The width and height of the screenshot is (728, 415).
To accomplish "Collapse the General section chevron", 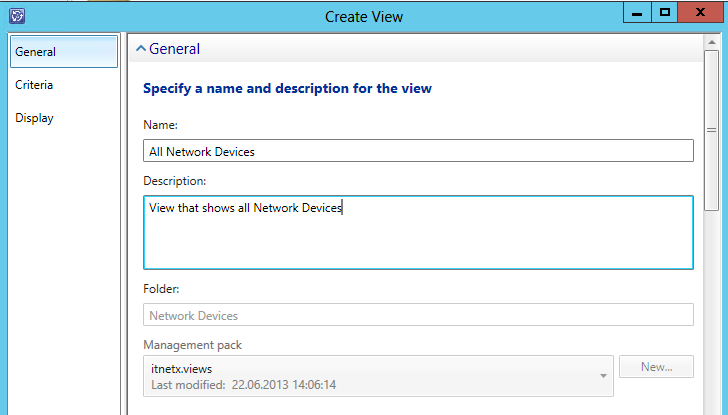I will (x=141, y=49).
